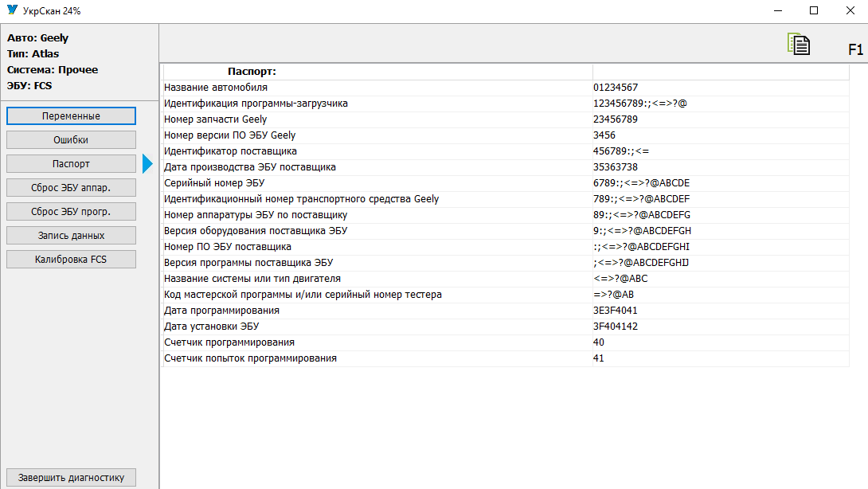The image size is (868, 489).
Task: Minimize the УкрСкан window
Action: tap(778, 10)
